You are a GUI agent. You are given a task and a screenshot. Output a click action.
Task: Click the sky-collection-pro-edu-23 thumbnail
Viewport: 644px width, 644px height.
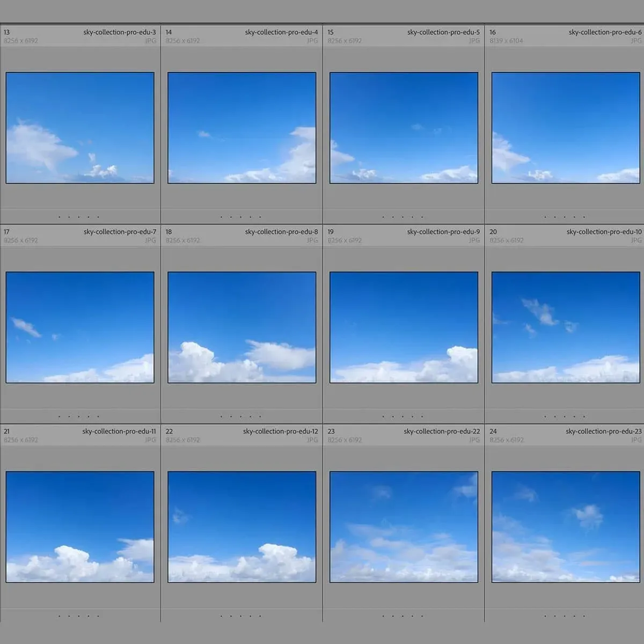click(566, 527)
